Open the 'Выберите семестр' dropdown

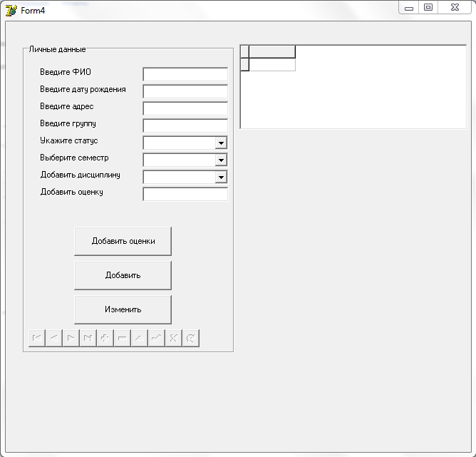221,160
